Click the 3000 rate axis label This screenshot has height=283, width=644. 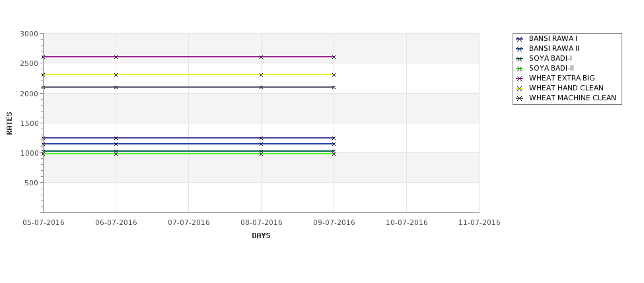tap(29, 34)
